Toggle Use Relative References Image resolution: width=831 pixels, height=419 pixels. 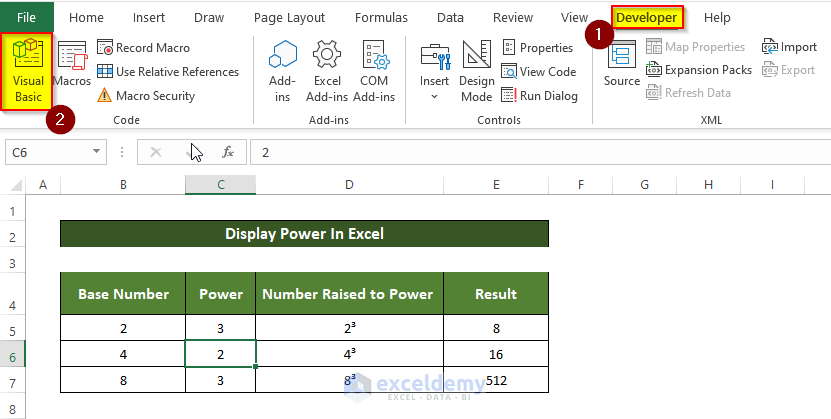point(167,72)
